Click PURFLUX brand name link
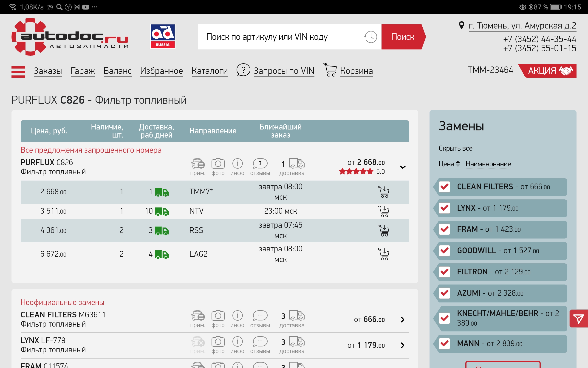This screenshot has width=588, height=368. (37, 162)
